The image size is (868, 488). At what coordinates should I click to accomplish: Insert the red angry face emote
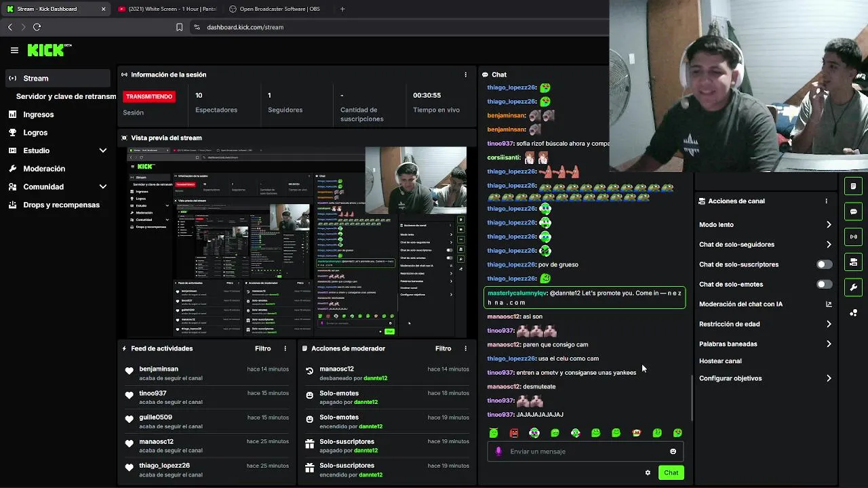tap(514, 433)
